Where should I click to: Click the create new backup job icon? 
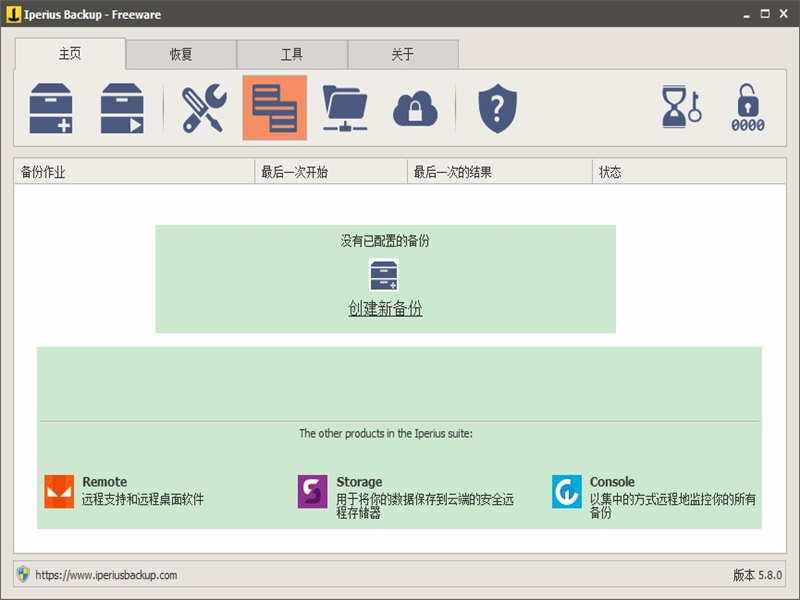point(51,108)
